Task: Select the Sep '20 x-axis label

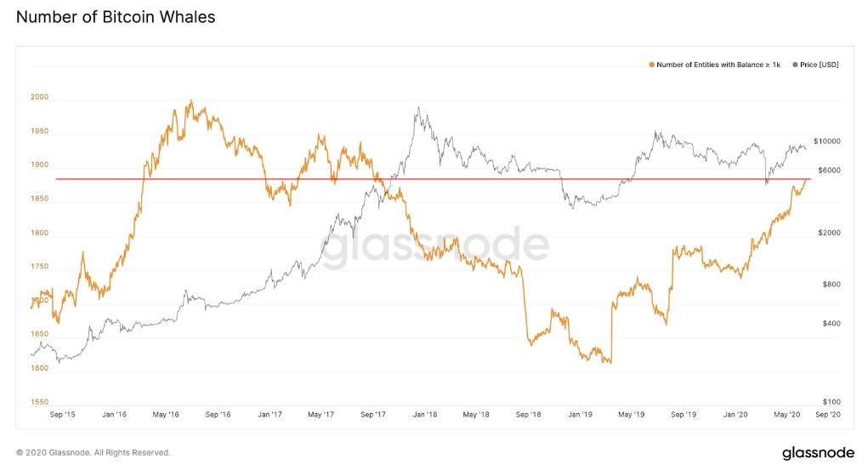Action: tap(827, 414)
